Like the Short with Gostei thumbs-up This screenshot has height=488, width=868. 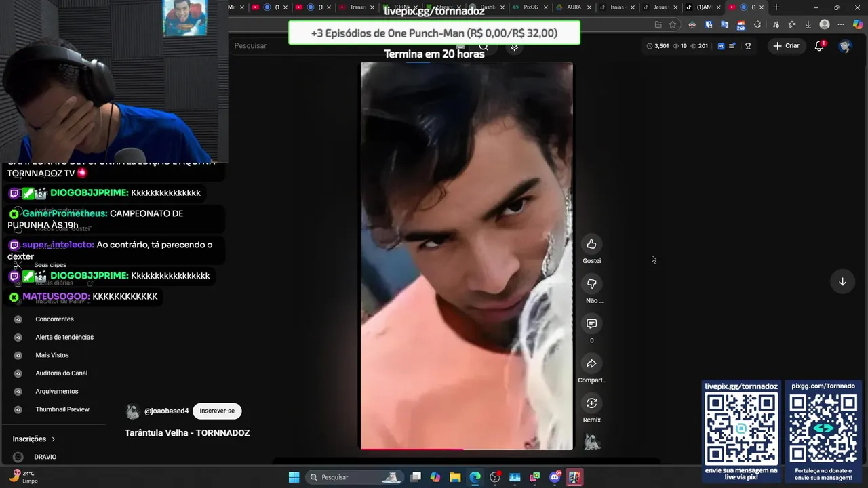click(x=591, y=244)
